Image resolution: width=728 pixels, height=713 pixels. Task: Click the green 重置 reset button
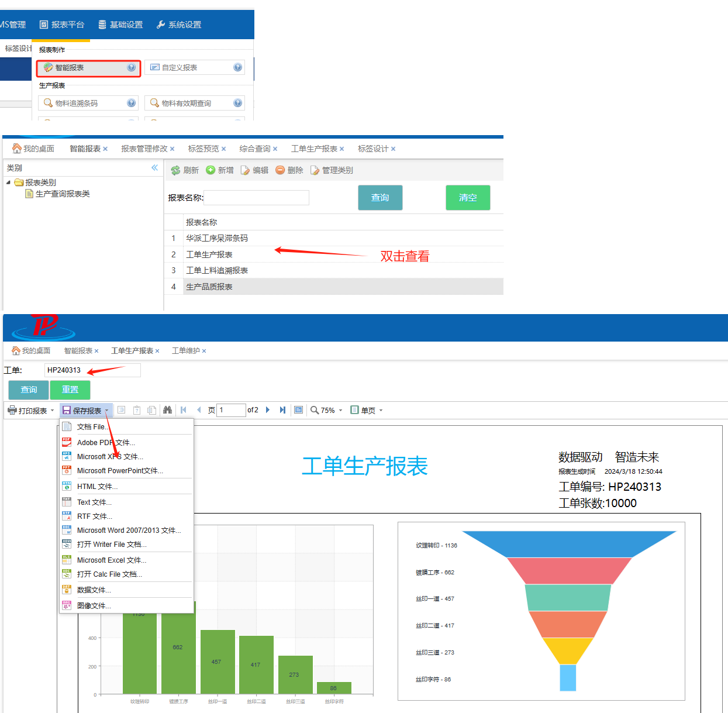click(70, 390)
